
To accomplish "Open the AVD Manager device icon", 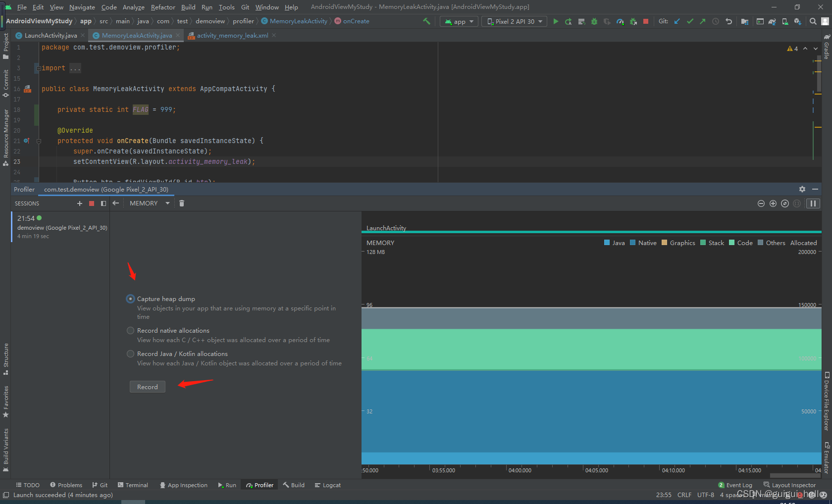I will click(x=785, y=21).
